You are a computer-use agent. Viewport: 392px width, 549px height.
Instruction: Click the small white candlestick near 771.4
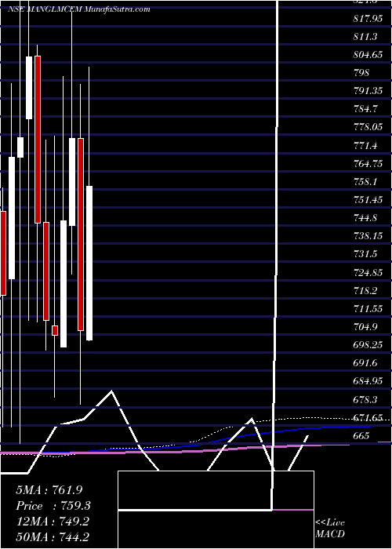pos(20,147)
